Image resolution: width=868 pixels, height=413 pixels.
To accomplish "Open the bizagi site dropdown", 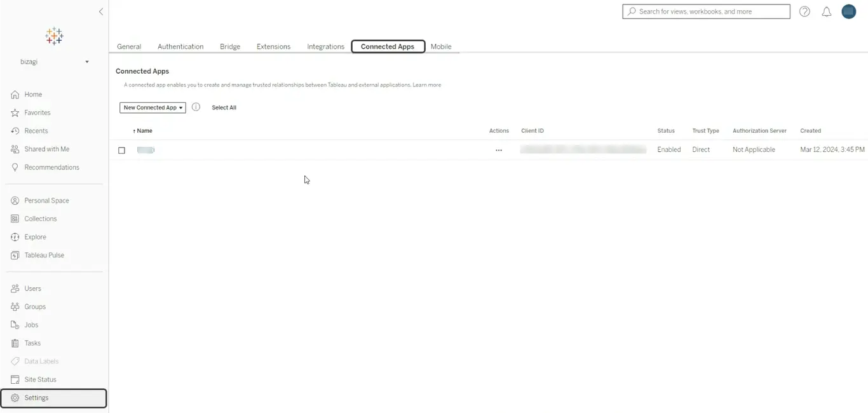I will coord(54,62).
